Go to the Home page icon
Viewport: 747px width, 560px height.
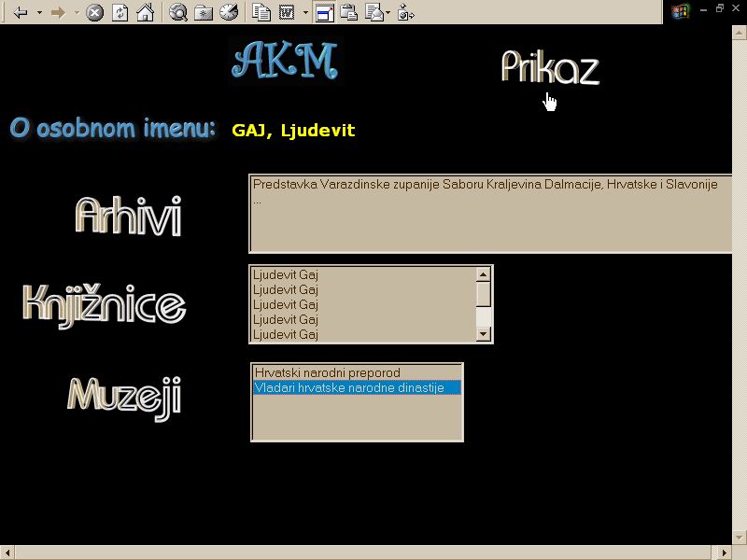(145, 13)
